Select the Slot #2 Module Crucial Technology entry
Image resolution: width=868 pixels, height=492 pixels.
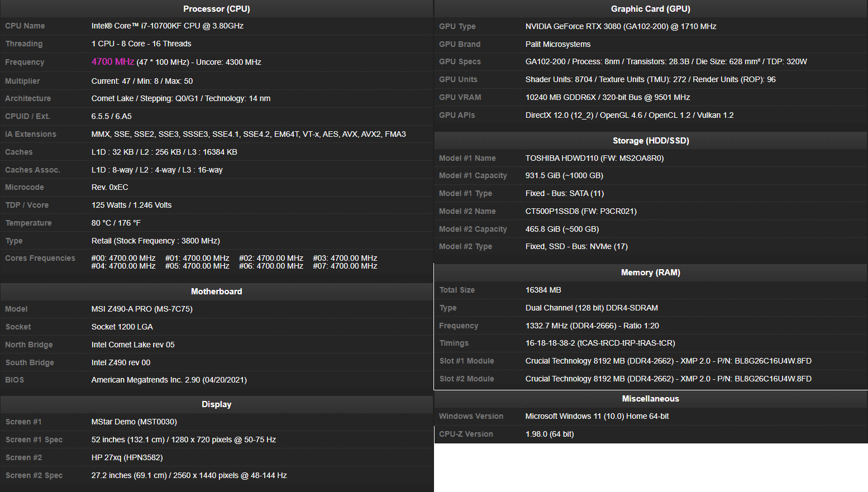[x=669, y=379]
